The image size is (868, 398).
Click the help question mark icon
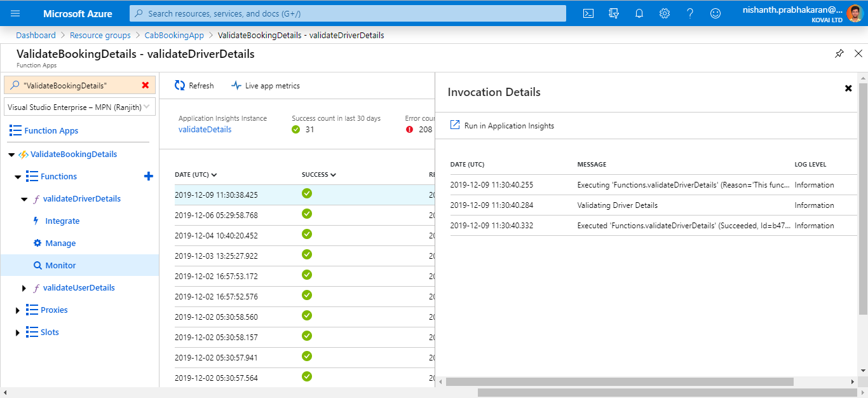point(690,13)
